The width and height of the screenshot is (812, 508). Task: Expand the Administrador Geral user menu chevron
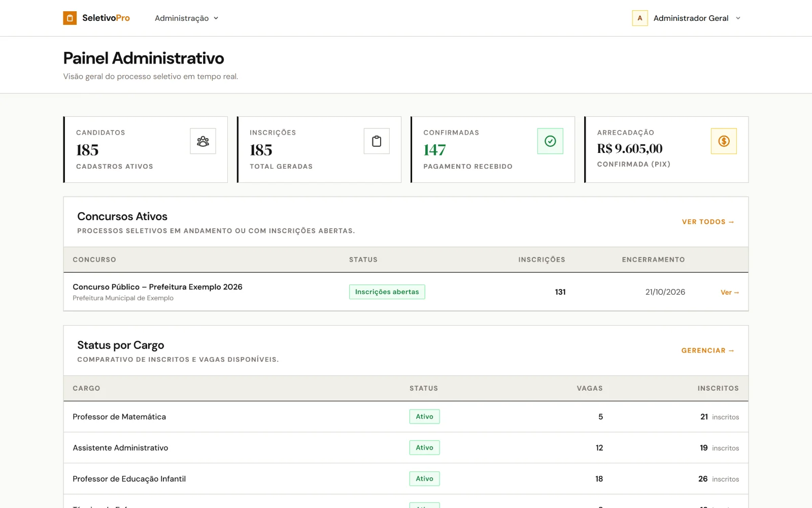[x=738, y=18]
